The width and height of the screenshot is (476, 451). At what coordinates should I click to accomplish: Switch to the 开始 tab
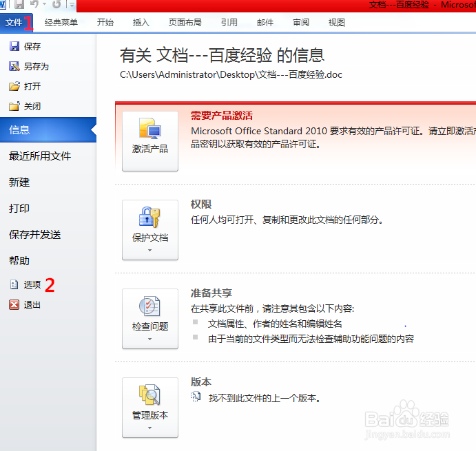pyautogui.click(x=105, y=23)
